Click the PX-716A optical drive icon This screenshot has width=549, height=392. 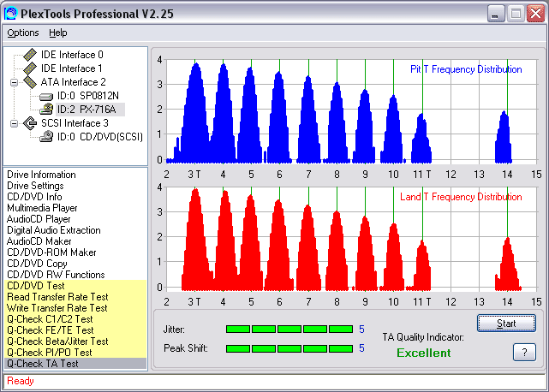(46, 110)
